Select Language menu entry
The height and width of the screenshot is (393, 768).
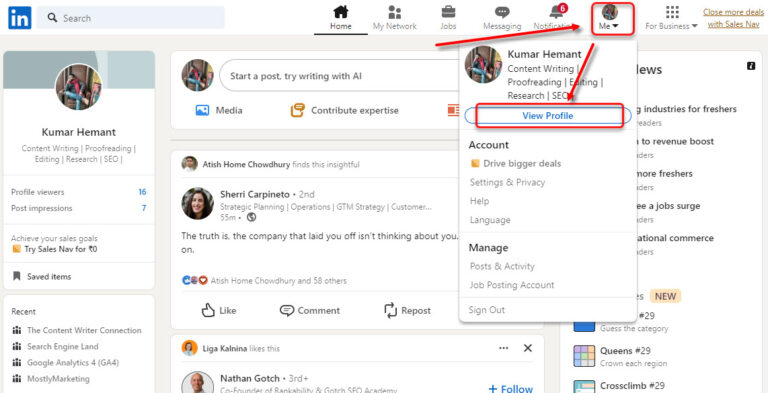click(490, 220)
